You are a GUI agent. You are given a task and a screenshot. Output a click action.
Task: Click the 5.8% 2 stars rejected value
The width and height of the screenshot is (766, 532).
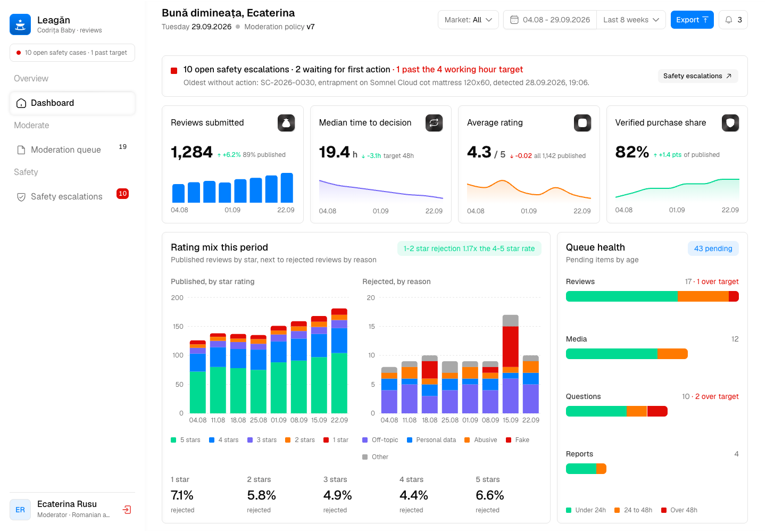261,495
